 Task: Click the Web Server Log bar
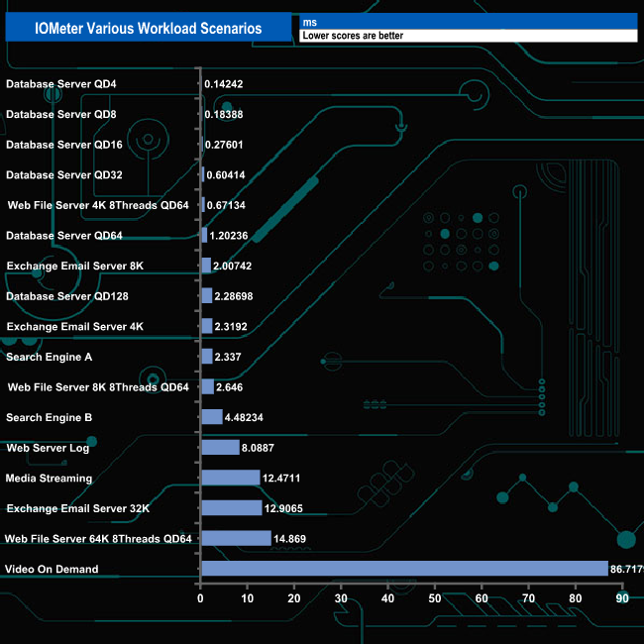(x=220, y=448)
